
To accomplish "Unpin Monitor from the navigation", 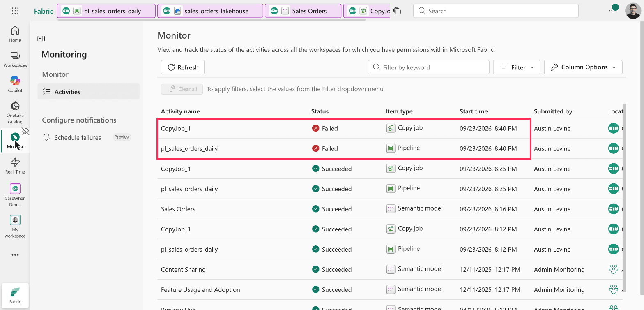I will pos(25,132).
